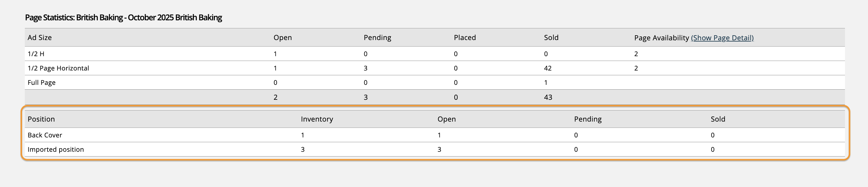This screenshot has width=868, height=187.
Task: Select the sold value 42 for 1/2 Page Horizontal
Action: coord(548,68)
